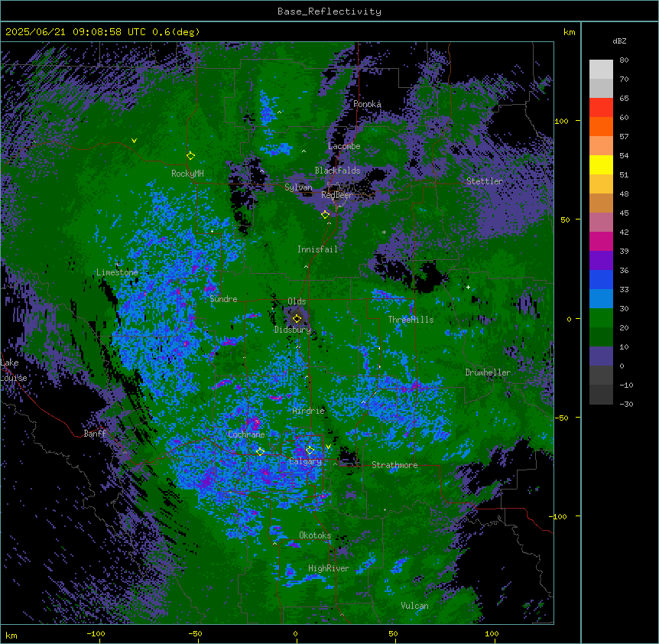The height and width of the screenshot is (644, 659).
Task: Click the Innisfail city label
Action: pos(318,249)
